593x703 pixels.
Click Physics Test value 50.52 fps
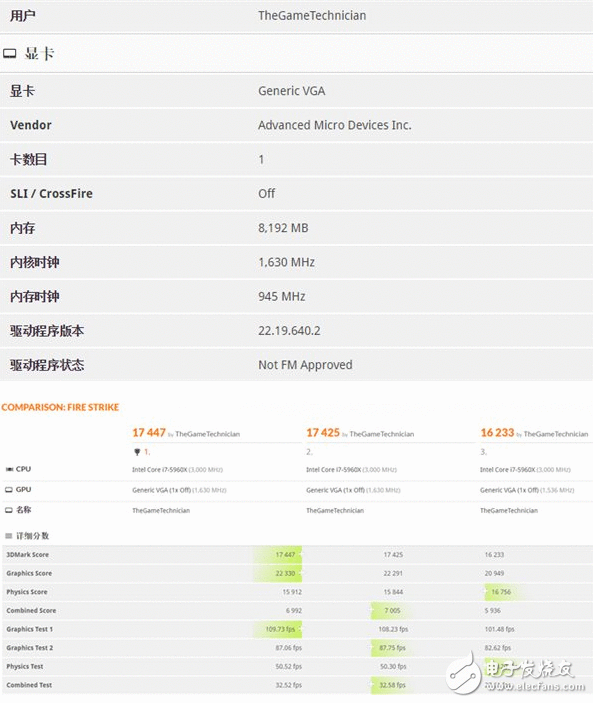point(289,667)
